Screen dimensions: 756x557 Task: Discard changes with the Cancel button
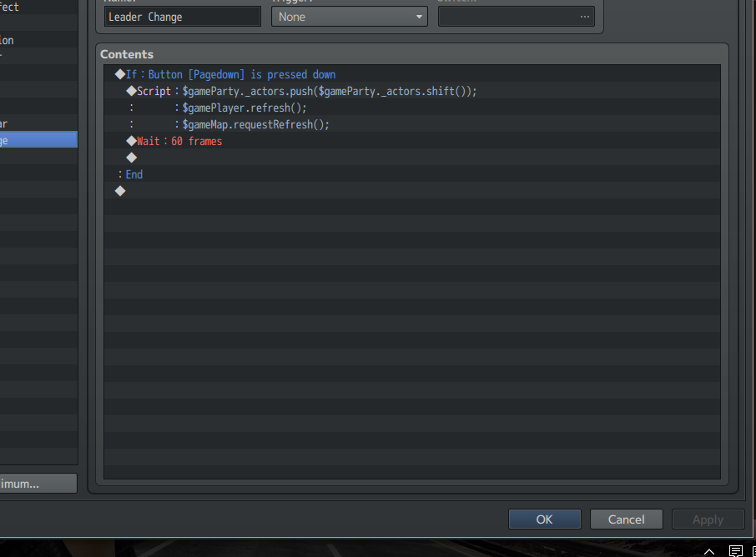click(x=626, y=519)
